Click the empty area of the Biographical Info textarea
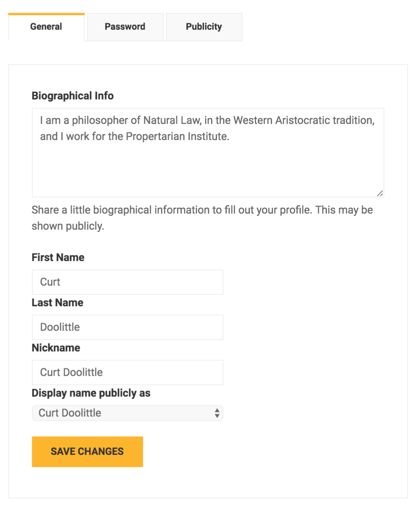Screen dimensions: 420x510 207,169
